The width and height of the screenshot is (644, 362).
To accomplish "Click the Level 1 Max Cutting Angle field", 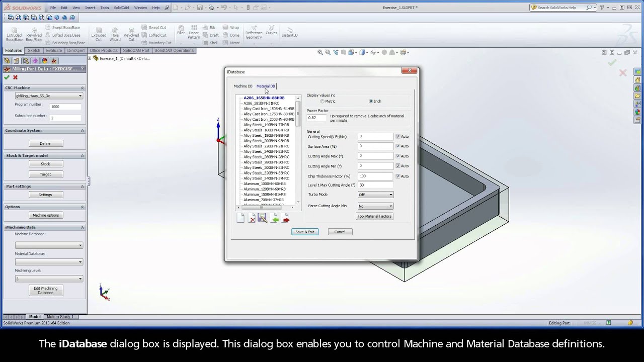I will [375, 185].
